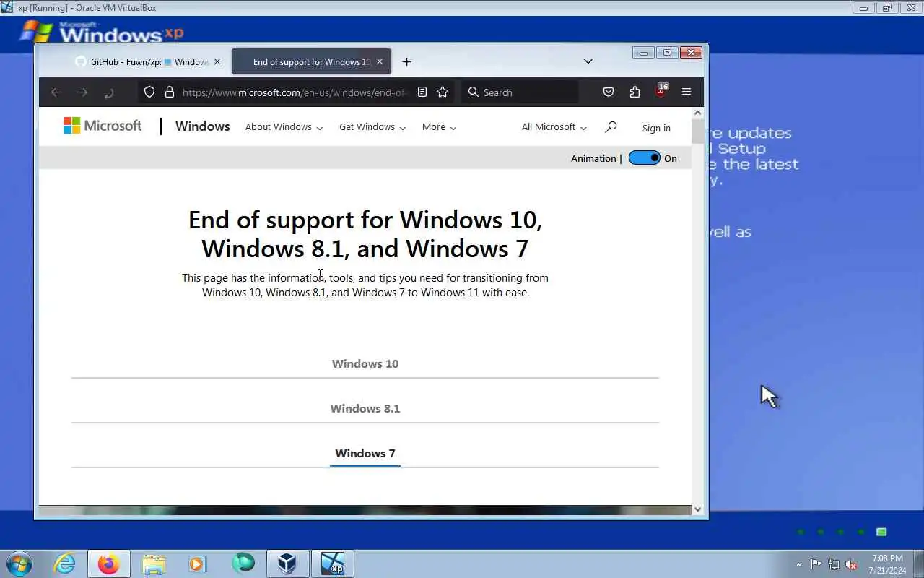Open Action Center flag tray icon
Image resolution: width=924 pixels, height=578 pixels.
816,564
